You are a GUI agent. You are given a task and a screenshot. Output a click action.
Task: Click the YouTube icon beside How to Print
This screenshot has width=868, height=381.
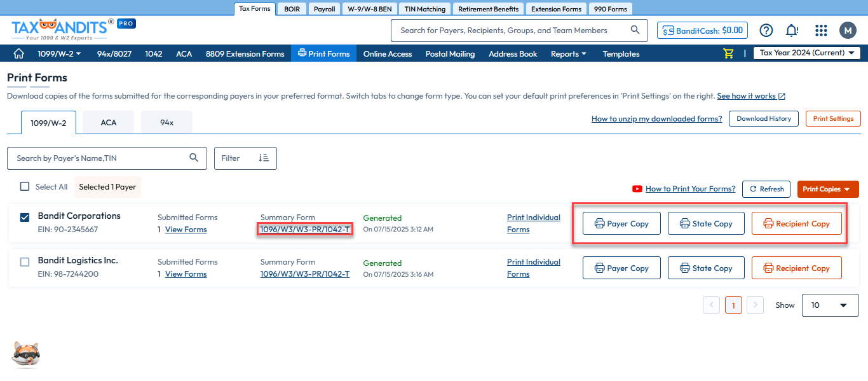(637, 189)
